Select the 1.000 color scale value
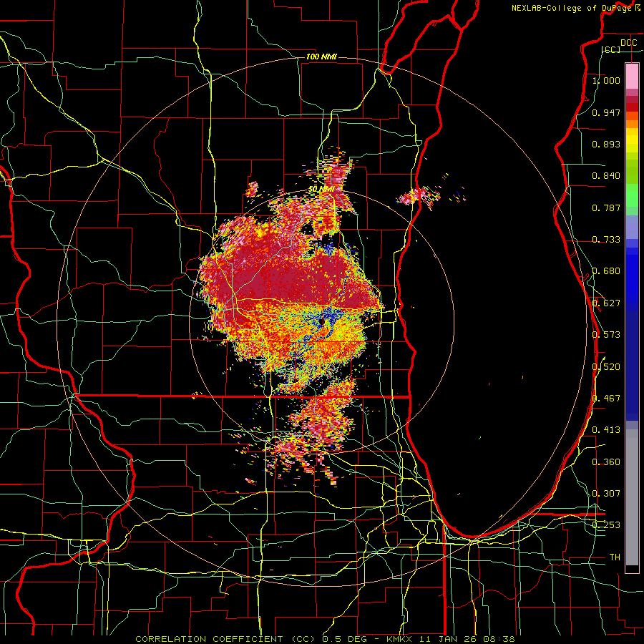 [606, 80]
